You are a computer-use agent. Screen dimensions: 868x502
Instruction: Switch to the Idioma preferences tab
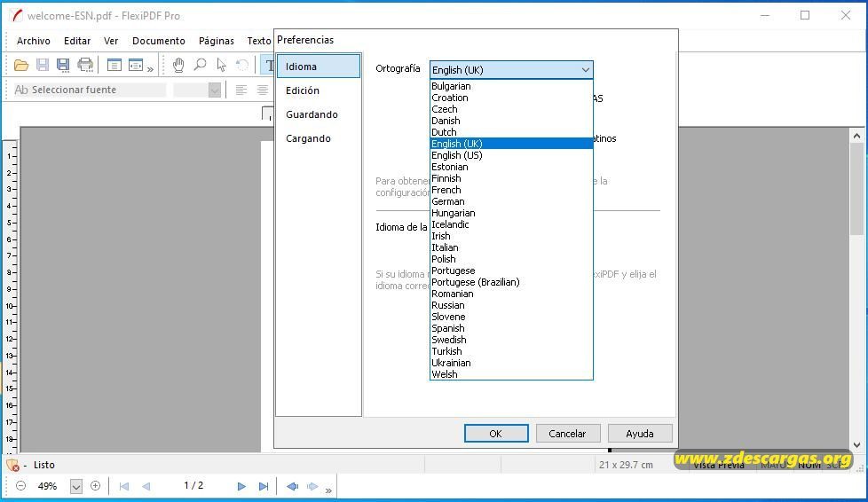[x=319, y=67]
